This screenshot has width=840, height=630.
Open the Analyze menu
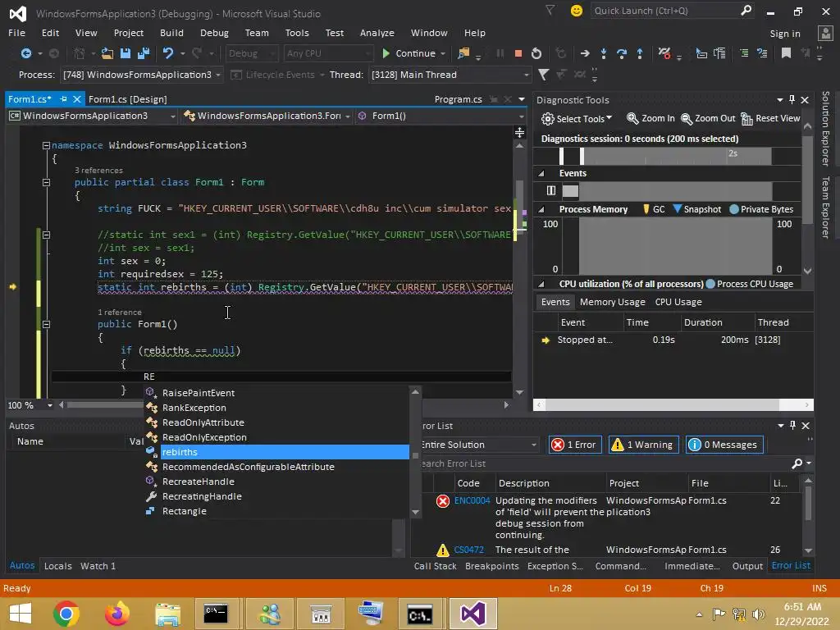(377, 33)
